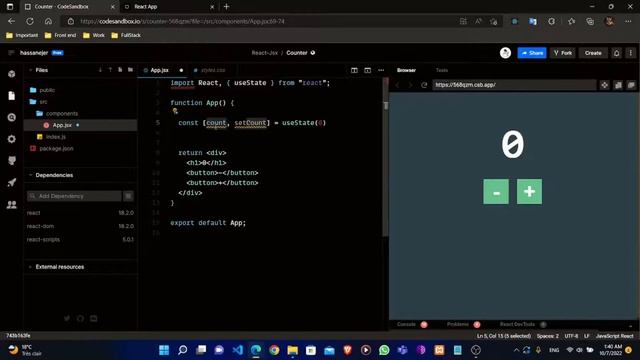Screen dimensions: 640x360
Task: Open the Live collaboration people icon
Action: click(x=11, y=204)
